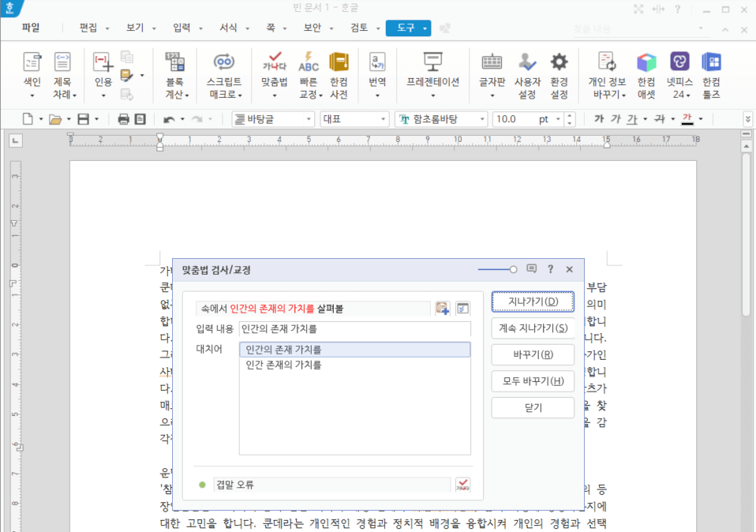Select suggestion 인간 존재의 가치를
This screenshot has height=532, width=756.
pyautogui.click(x=354, y=365)
